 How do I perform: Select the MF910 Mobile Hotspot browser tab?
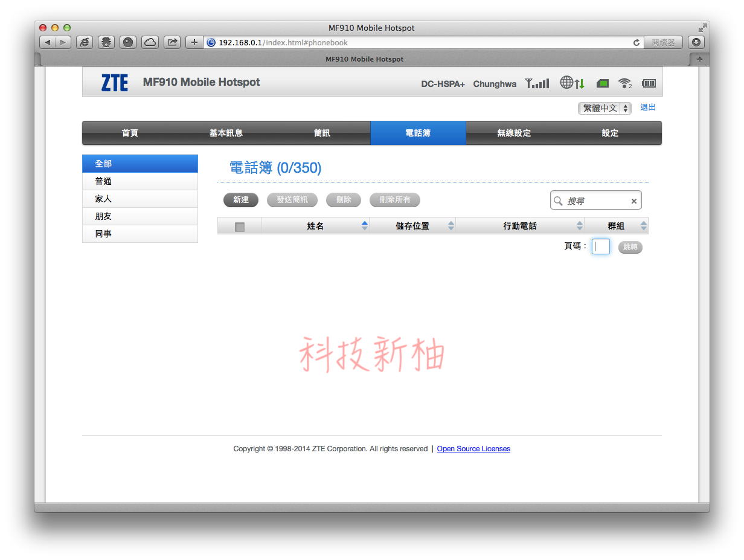click(364, 59)
